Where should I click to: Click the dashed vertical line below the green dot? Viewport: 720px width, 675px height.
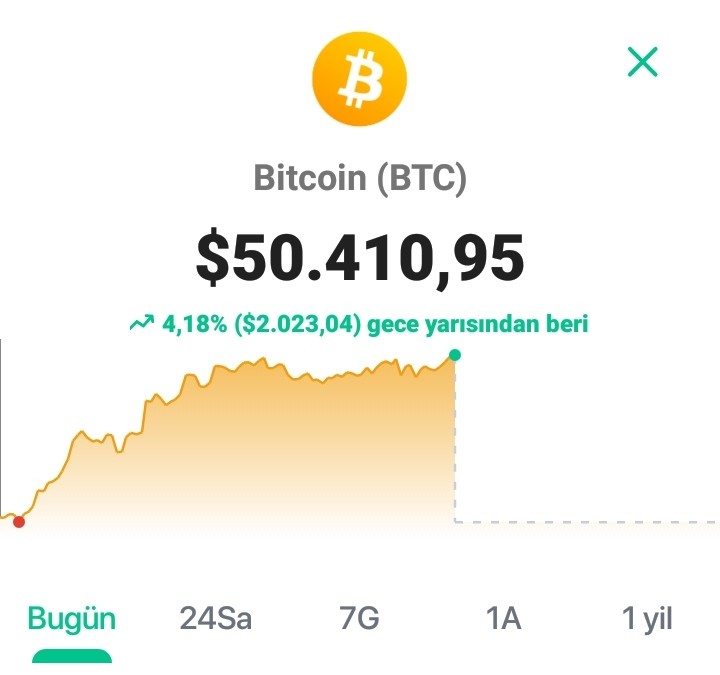coord(455,441)
